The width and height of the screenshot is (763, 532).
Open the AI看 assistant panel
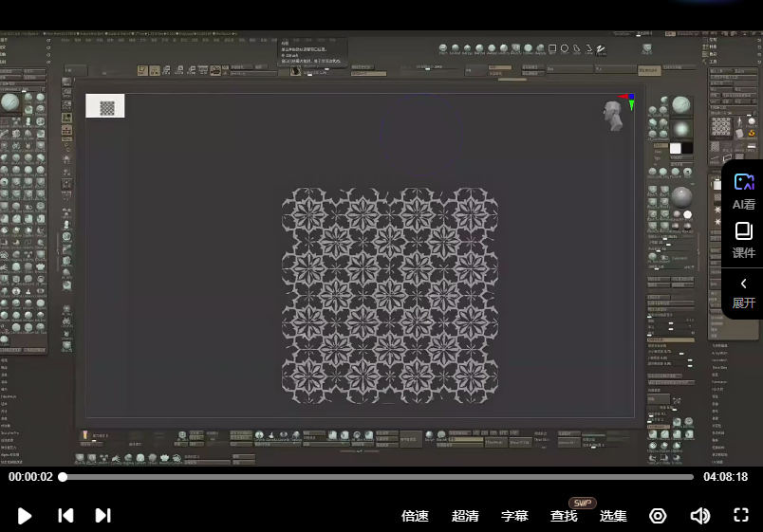744,191
